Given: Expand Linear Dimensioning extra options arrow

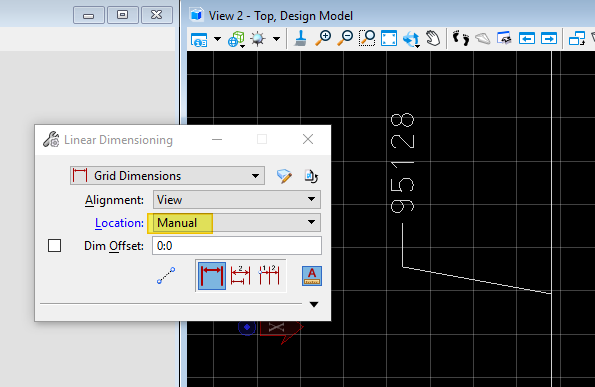Looking at the screenshot, I should [314, 304].
